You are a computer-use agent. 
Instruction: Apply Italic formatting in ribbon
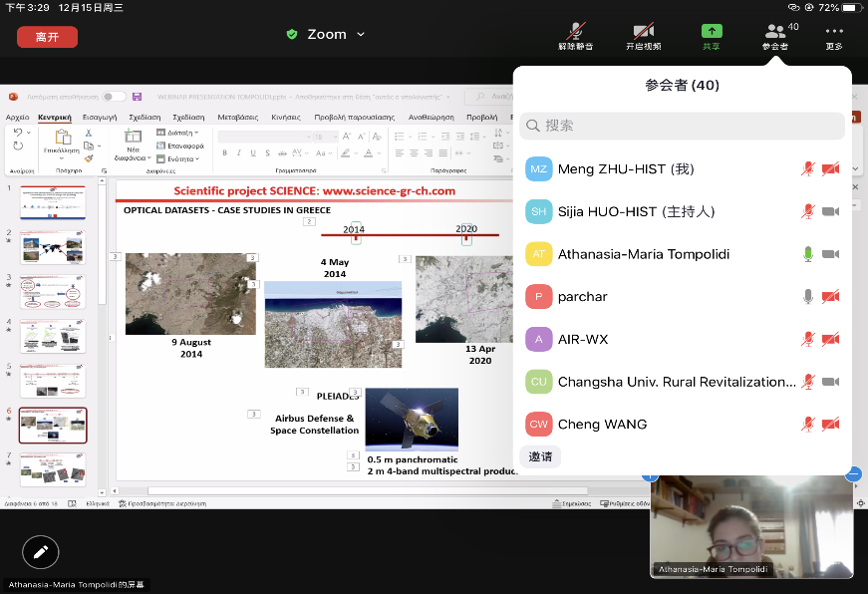[x=238, y=152]
